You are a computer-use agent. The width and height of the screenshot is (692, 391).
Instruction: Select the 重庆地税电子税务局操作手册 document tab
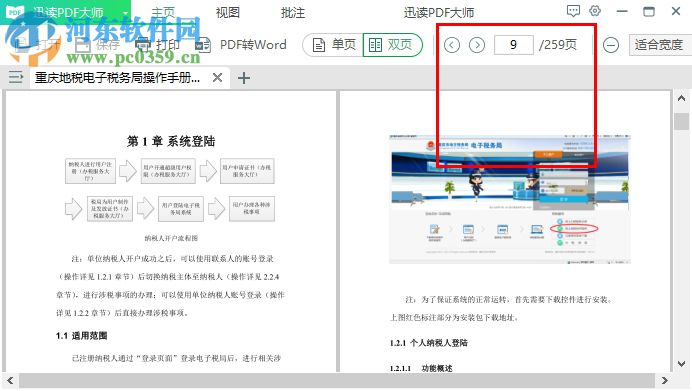(117, 78)
